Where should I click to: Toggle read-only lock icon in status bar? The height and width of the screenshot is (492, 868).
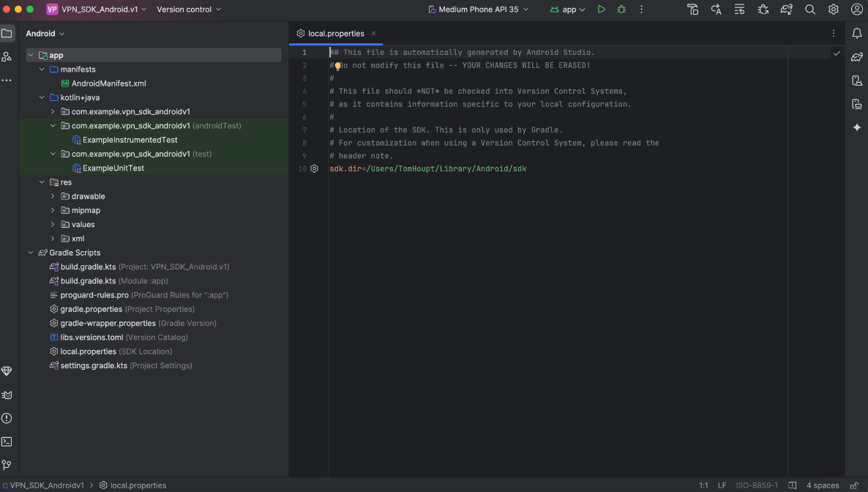click(x=854, y=485)
